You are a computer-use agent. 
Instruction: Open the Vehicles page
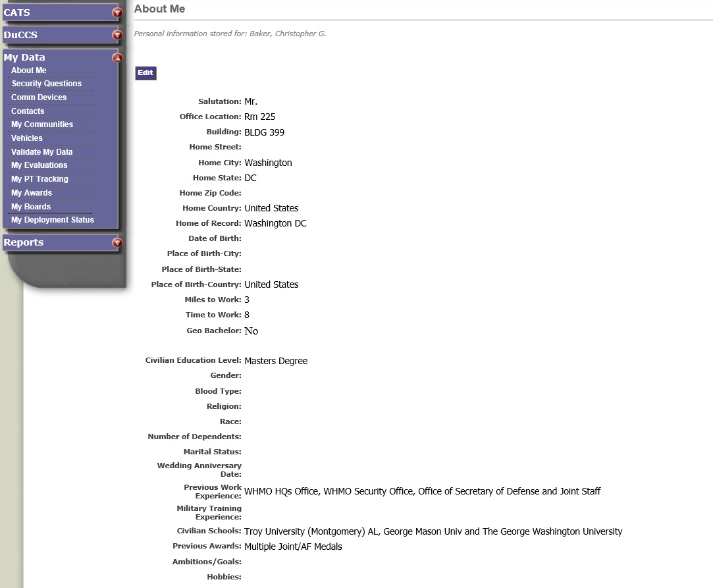pos(27,138)
